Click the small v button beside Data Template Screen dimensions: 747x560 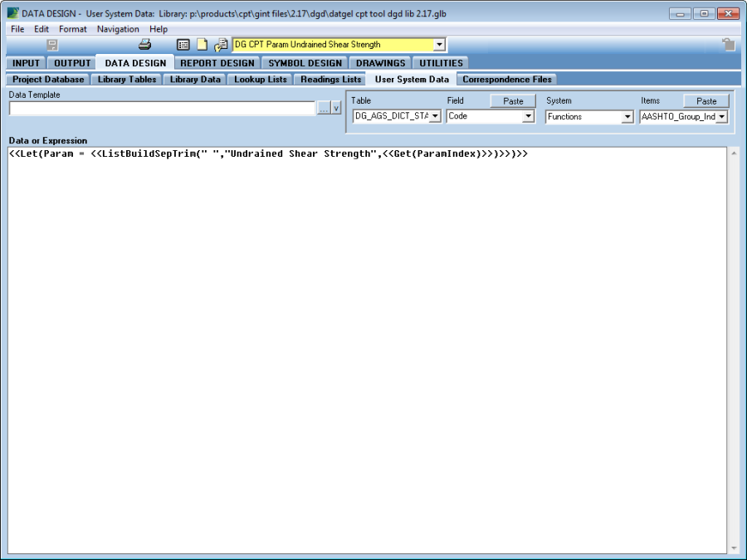[335, 108]
